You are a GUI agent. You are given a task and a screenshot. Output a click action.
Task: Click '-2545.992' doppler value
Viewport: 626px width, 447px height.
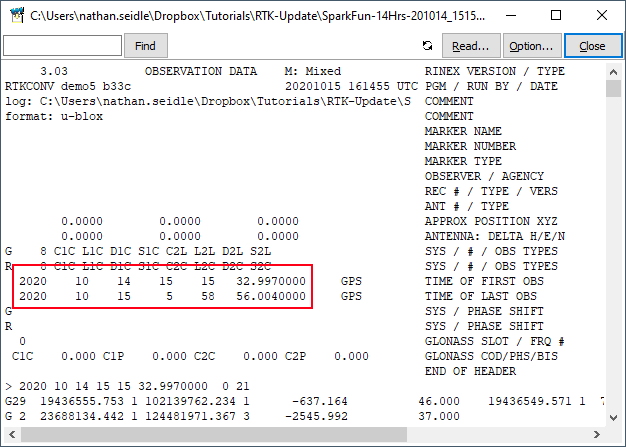pyautogui.click(x=316, y=417)
